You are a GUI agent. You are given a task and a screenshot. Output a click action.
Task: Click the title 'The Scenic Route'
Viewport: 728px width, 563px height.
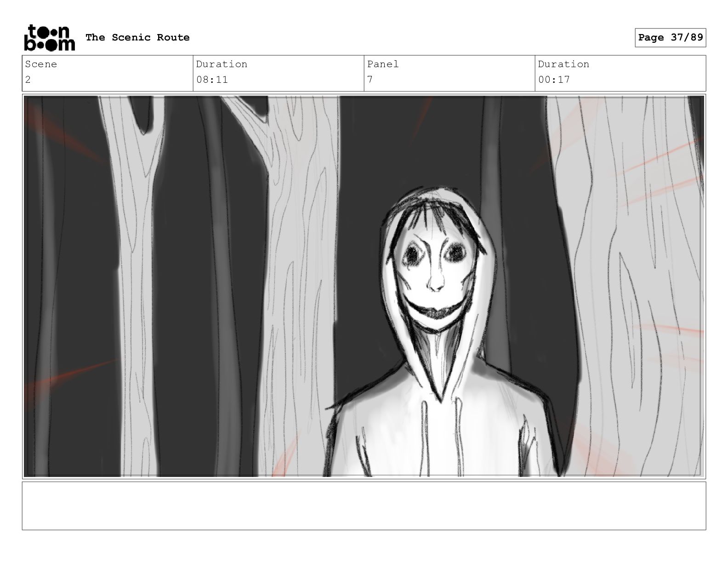tap(137, 37)
